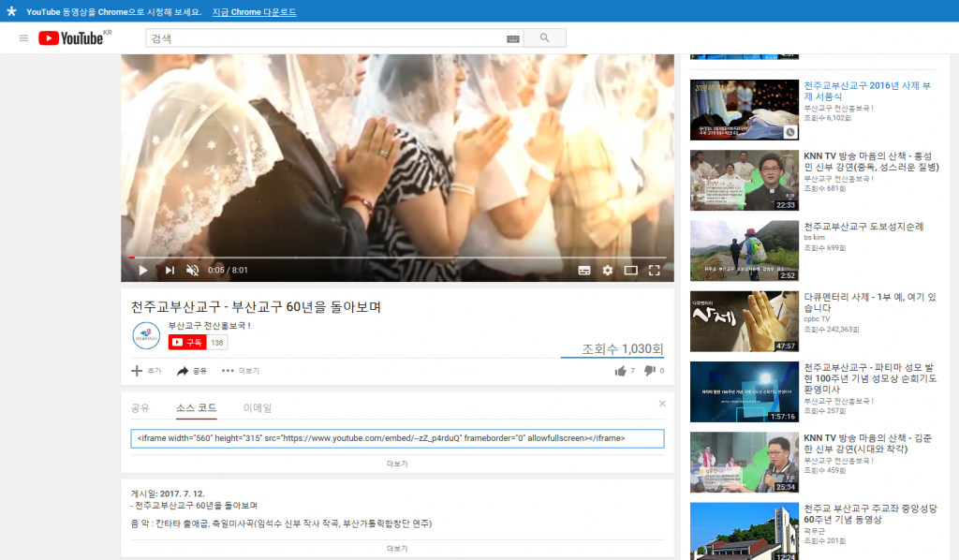
Task: Dislike the video with thumbs down
Action: click(x=649, y=371)
